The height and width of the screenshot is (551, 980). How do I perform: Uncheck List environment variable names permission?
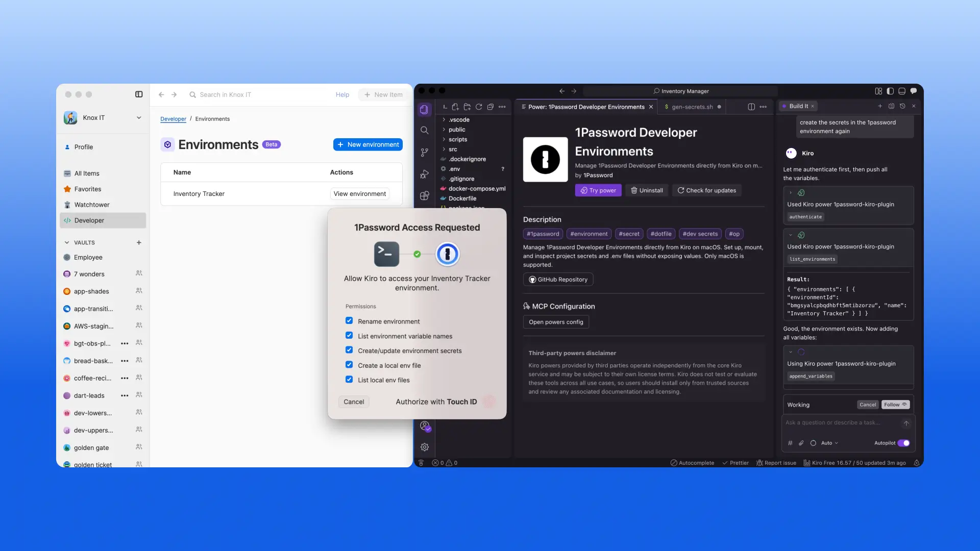[349, 335]
